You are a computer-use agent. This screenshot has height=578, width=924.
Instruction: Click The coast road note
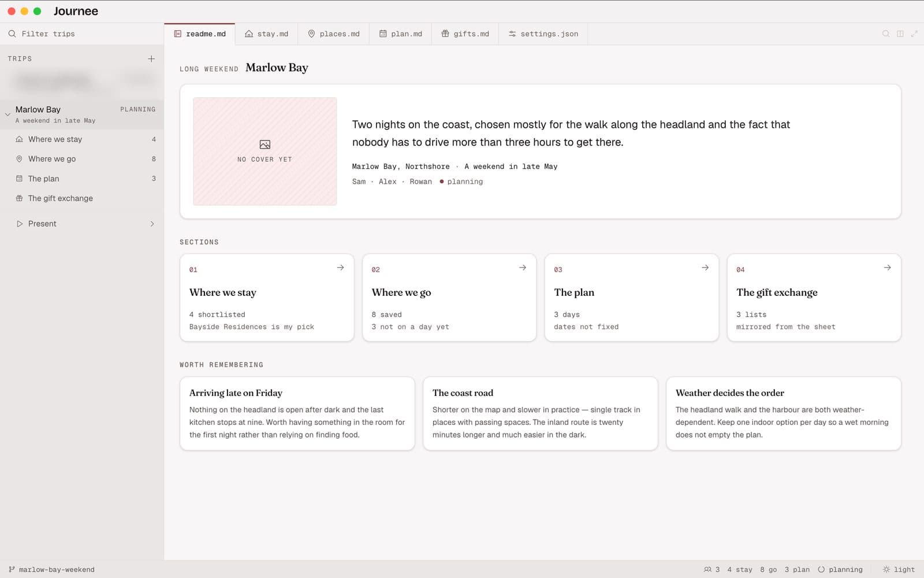point(541,413)
